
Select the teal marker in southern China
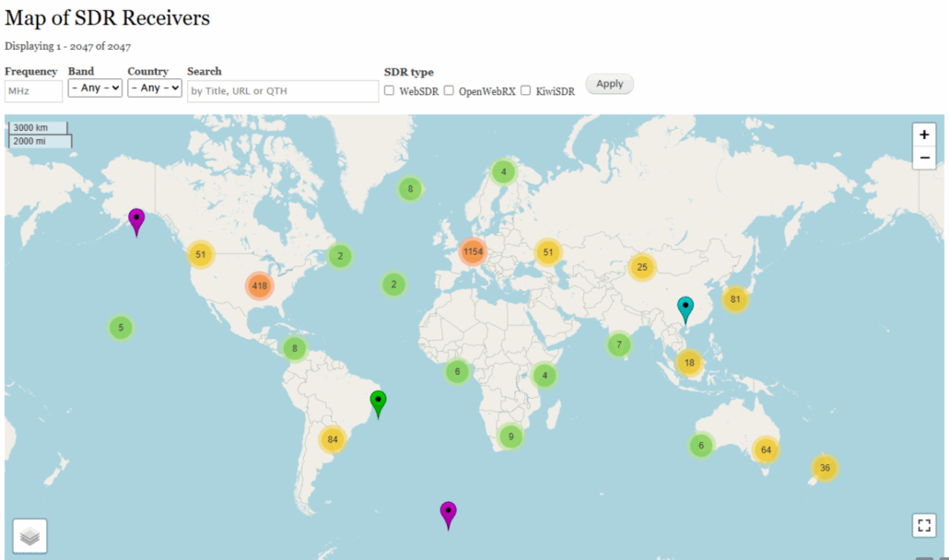pyautogui.click(x=685, y=309)
